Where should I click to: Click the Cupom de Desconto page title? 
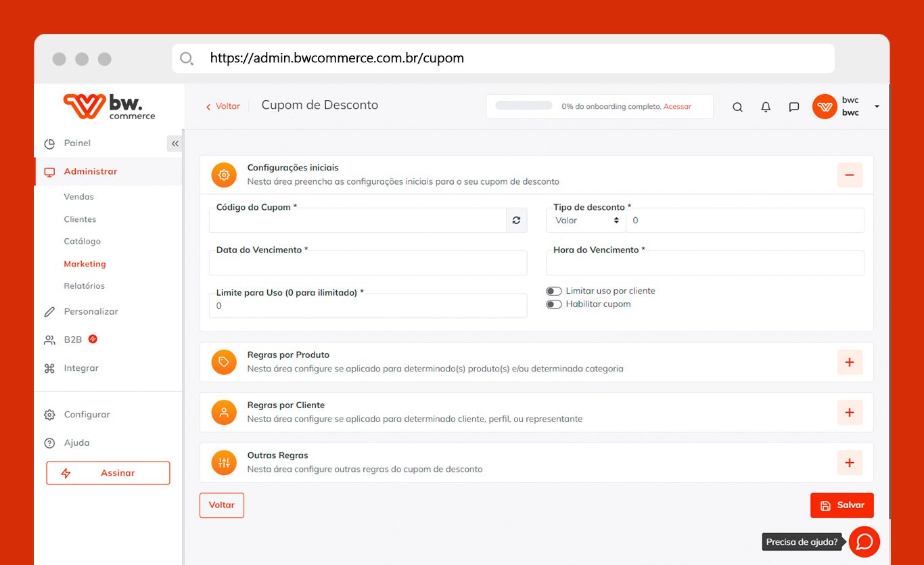[320, 106]
